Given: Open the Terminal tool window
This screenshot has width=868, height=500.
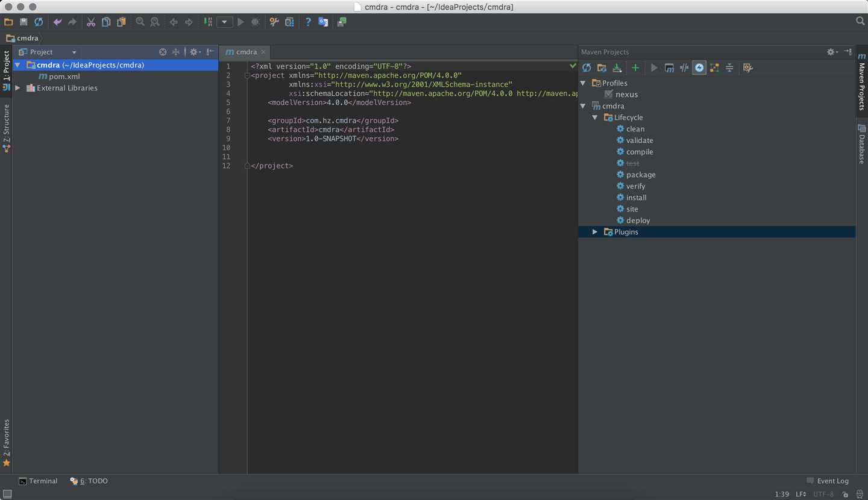Looking at the screenshot, I should tap(38, 481).
